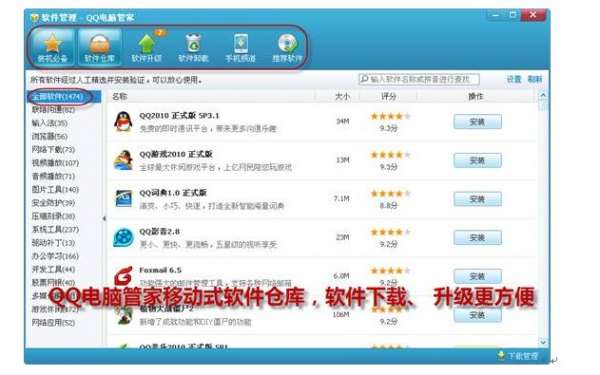Install Foxmail 6.5
Image resolution: width=600 pixels, height=375 pixels.
pyautogui.click(x=477, y=276)
